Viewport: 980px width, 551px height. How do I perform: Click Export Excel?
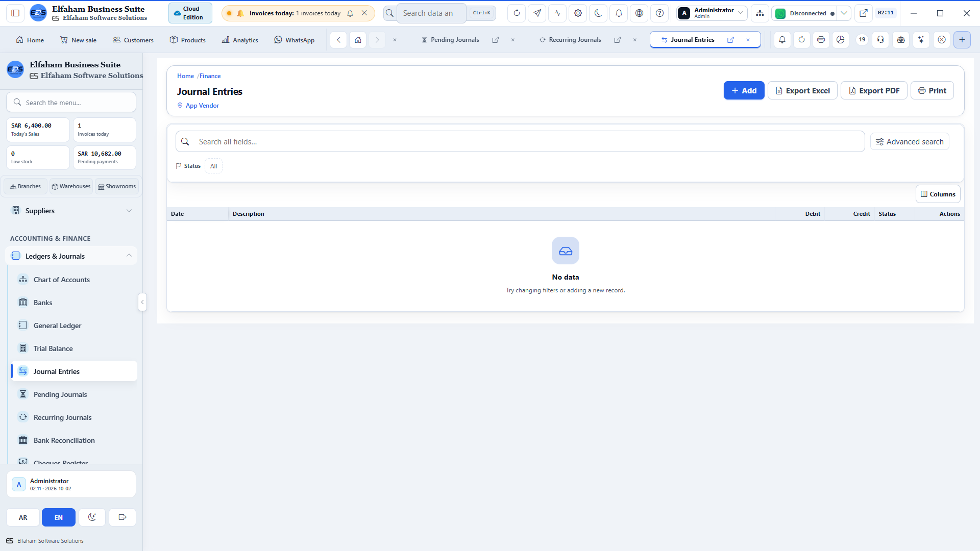[802, 90]
